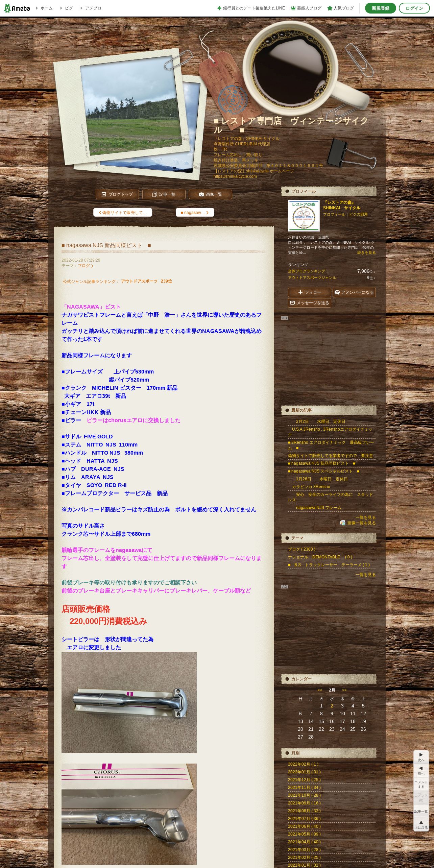Screen dimensions: 434x868
Task: Open recent article nagasawa NJS 新品同様ピスト
Action: coord(322,463)
